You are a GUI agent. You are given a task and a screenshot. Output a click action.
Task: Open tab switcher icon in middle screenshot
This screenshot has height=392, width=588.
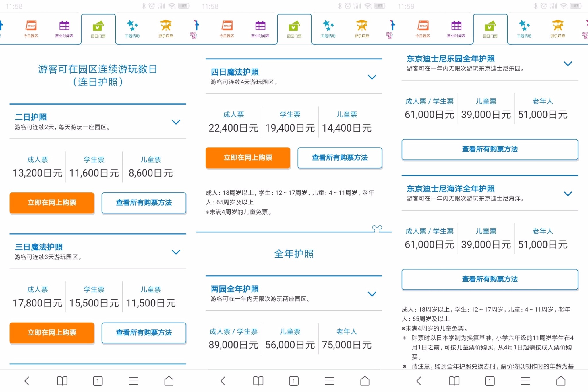[294, 381]
